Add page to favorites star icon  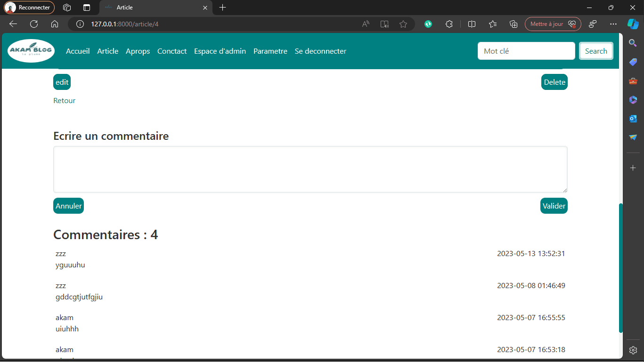point(403,24)
